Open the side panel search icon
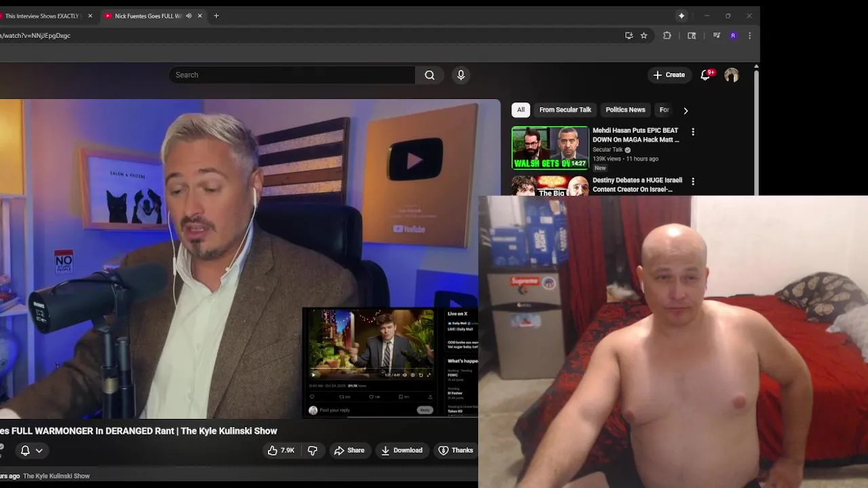This screenshot has height=488, width=868. pos(692,35)
